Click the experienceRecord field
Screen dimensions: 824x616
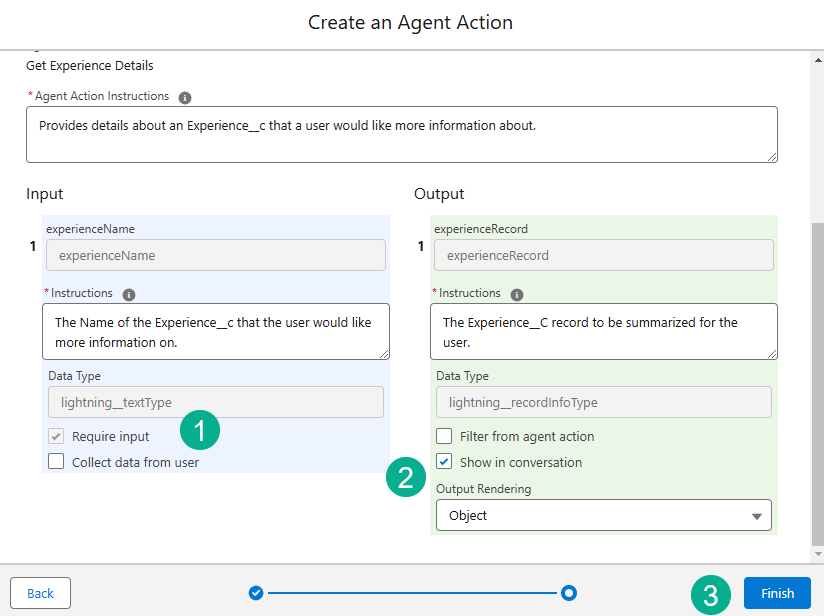(603, 255)
